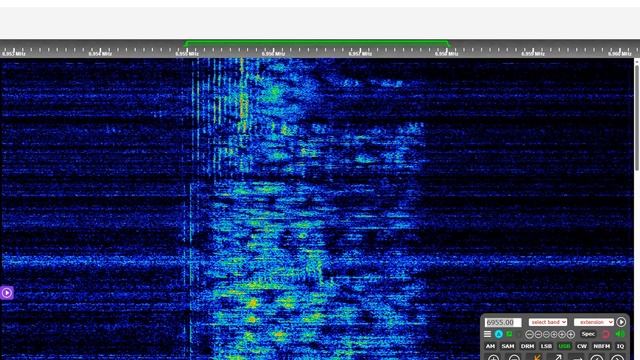640x360 pixels.
Task: Toggle the Spec spectrum display button
Action: 588,334
